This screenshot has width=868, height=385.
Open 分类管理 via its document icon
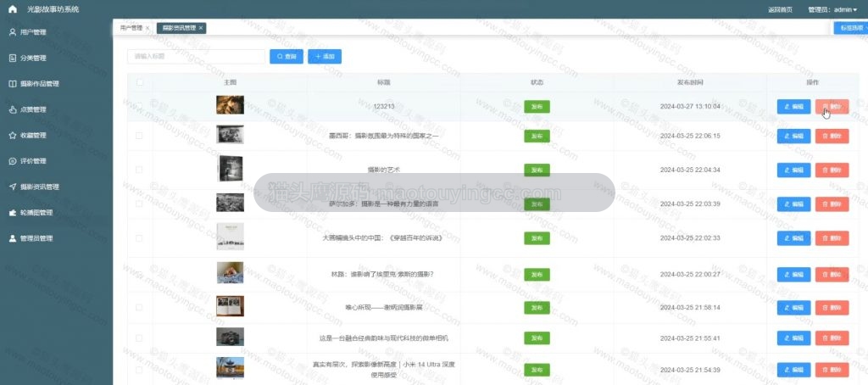tap(12, 59)
